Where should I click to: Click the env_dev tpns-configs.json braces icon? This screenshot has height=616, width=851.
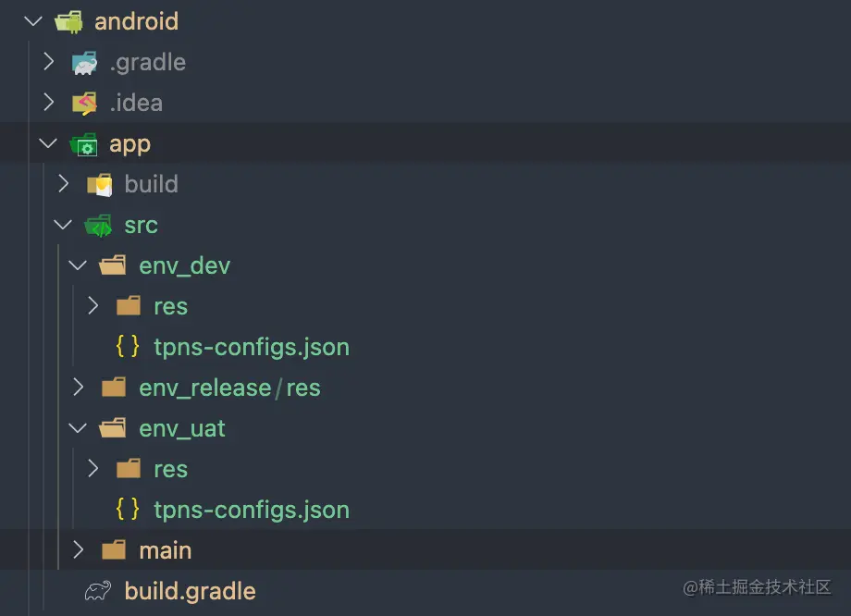129,347
